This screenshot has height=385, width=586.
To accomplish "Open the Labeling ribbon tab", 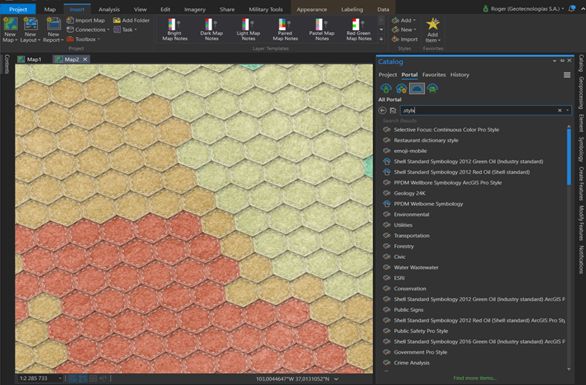I will 352,9.
